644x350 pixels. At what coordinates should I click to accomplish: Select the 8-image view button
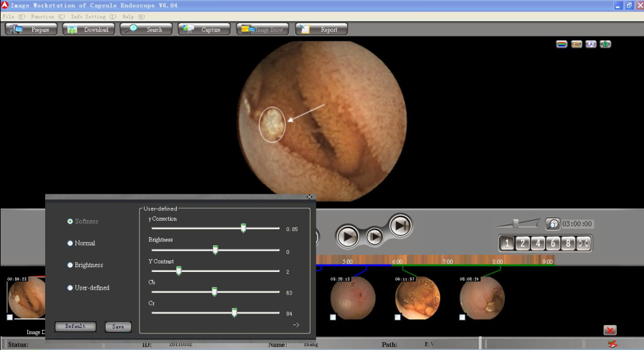pos(568,243)
